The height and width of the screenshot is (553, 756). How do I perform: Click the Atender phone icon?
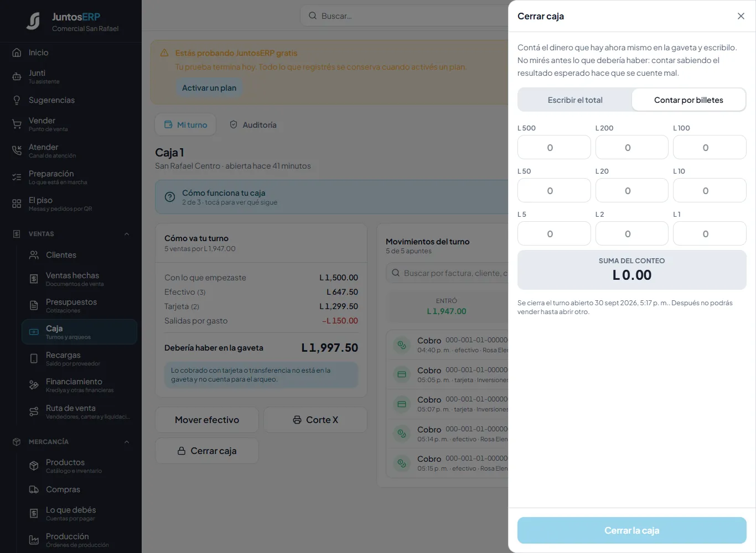coord(17,151)
